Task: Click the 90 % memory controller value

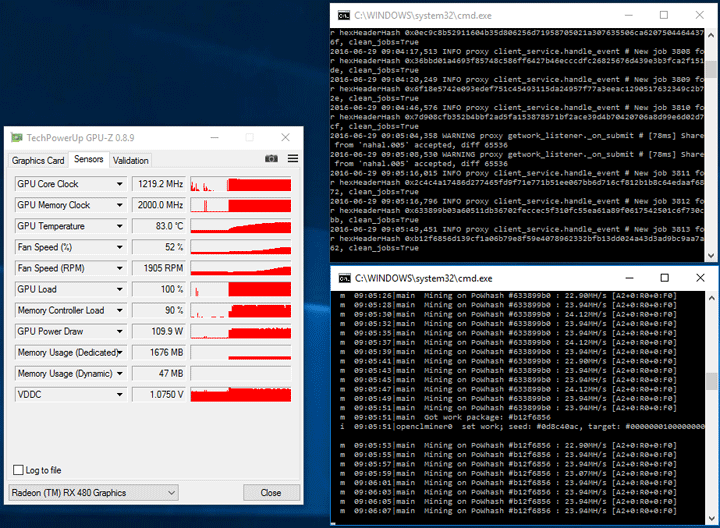Action: tap(159, 310)
